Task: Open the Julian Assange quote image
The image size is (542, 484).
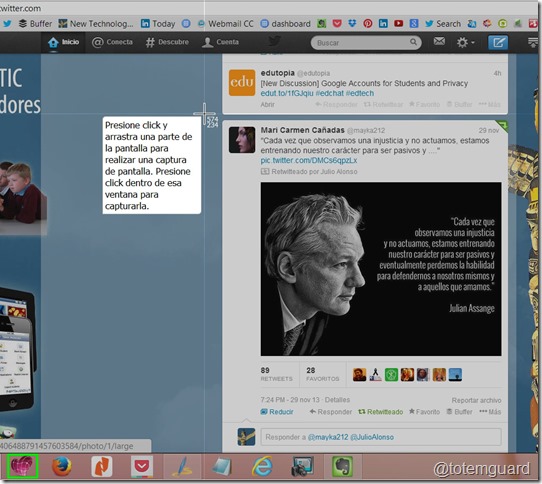Action: click(x=381, y=269)
